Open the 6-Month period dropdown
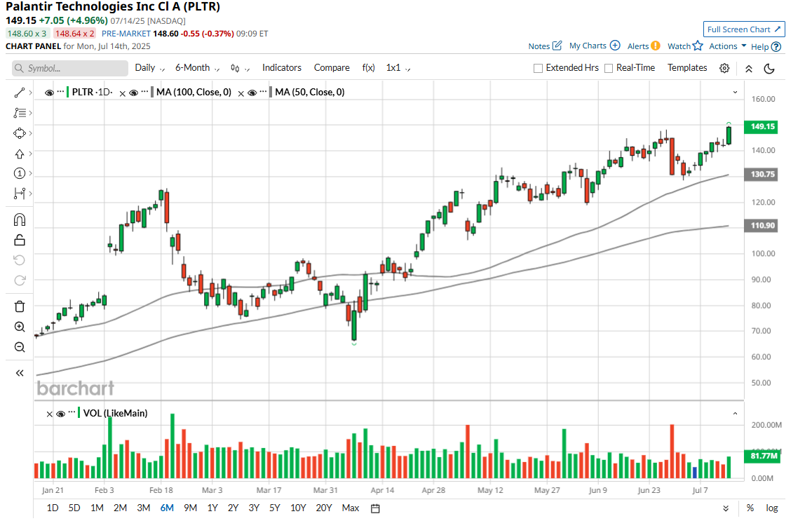812x528 pixels. point(197,68)
